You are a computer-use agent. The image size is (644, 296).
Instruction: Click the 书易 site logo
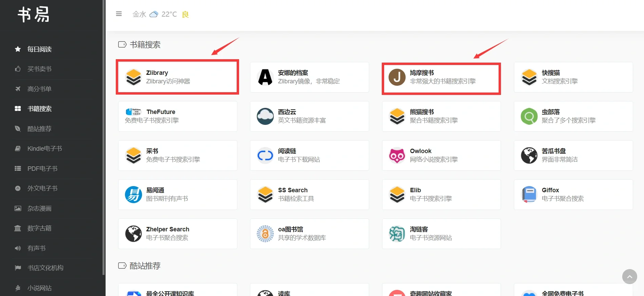33,15
